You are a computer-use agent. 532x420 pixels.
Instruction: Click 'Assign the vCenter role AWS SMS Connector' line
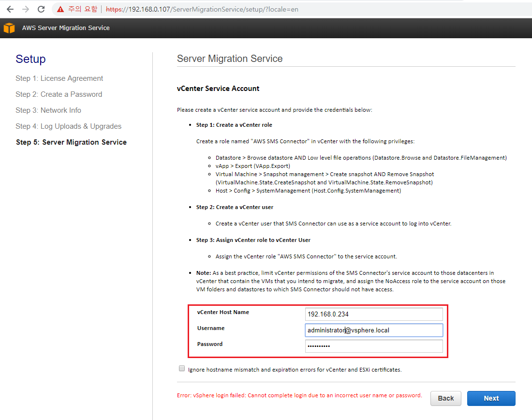tap(306, 256)
